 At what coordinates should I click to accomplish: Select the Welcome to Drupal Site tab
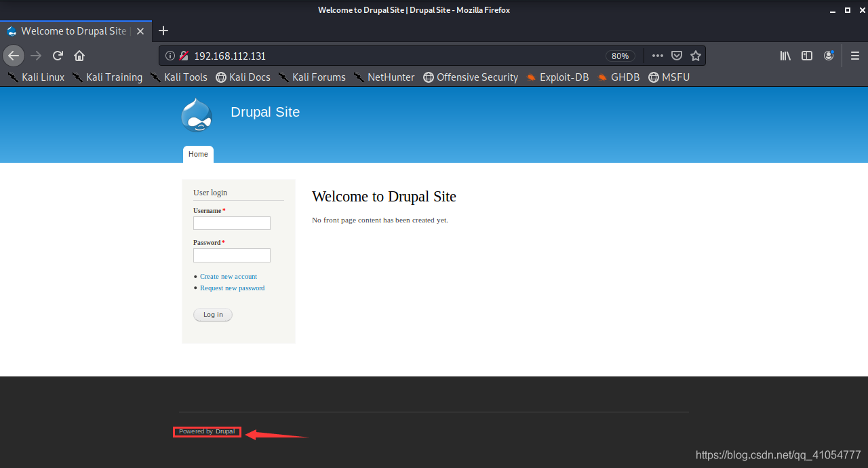(76, 31)
